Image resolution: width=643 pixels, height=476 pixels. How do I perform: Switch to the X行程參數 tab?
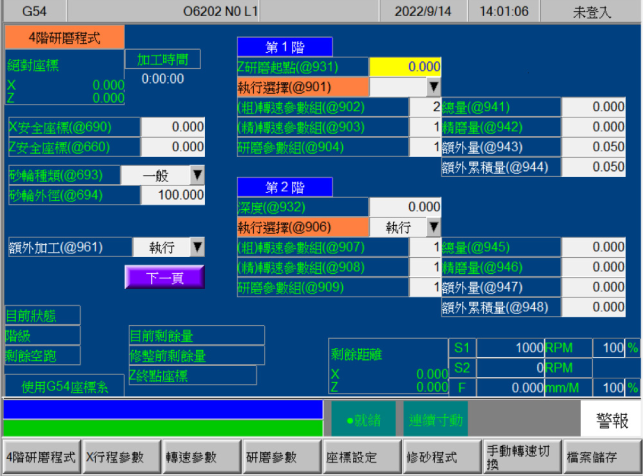[120, 456]
